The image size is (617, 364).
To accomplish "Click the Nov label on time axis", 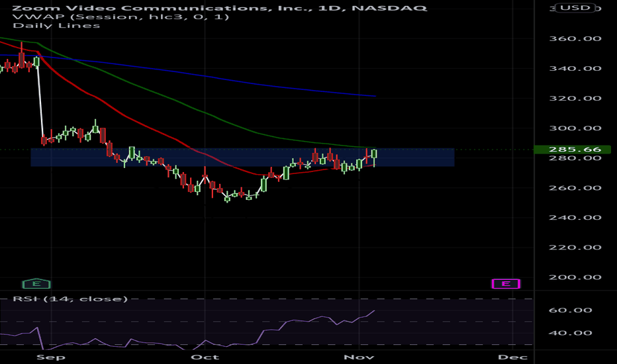I will (359, 357).
